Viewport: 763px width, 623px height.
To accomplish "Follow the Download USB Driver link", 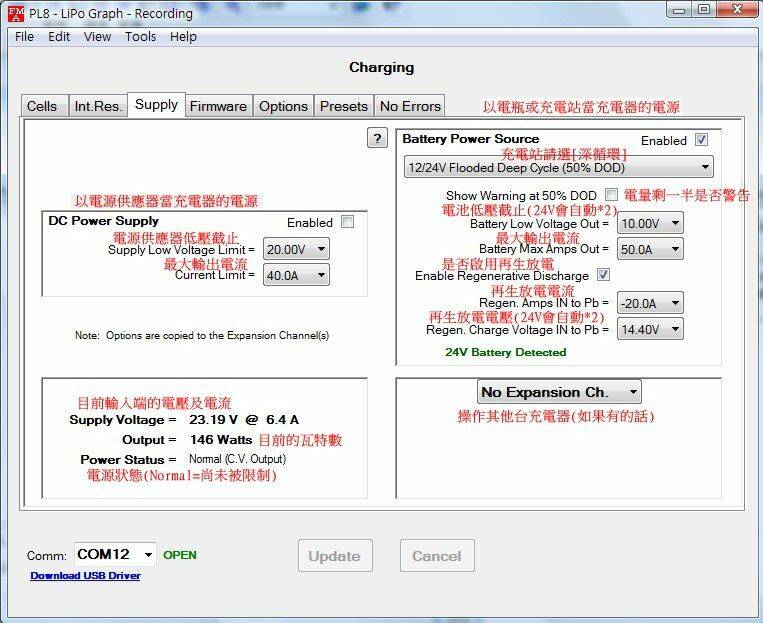I will pos(86,576).
